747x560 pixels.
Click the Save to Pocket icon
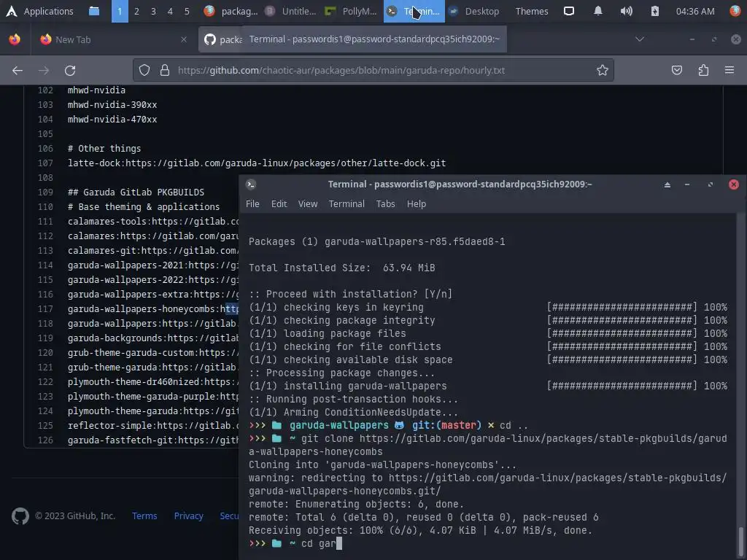[676, 71]
